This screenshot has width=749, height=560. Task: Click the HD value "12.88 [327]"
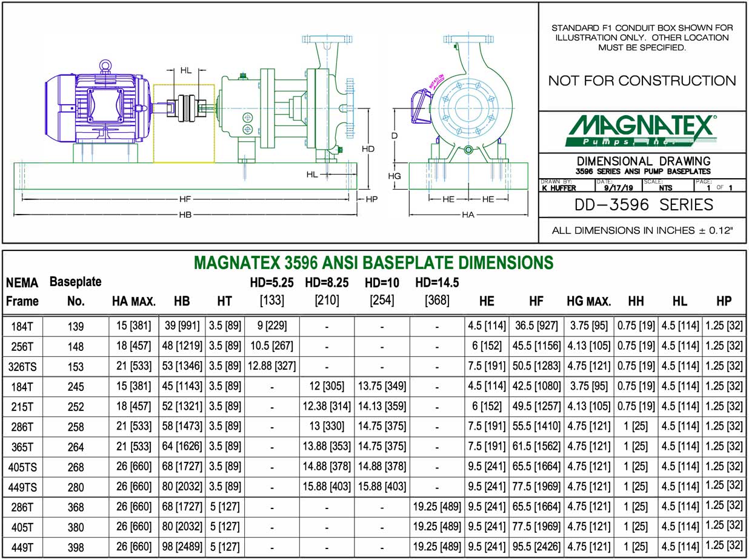pyautogui.click(x=272, y=365)
